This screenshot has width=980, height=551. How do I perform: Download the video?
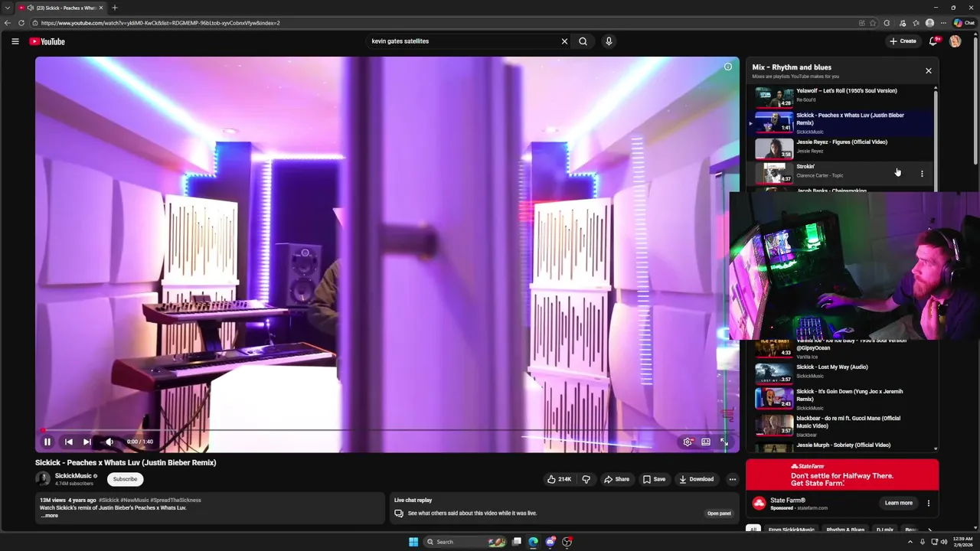coord(696,479)
